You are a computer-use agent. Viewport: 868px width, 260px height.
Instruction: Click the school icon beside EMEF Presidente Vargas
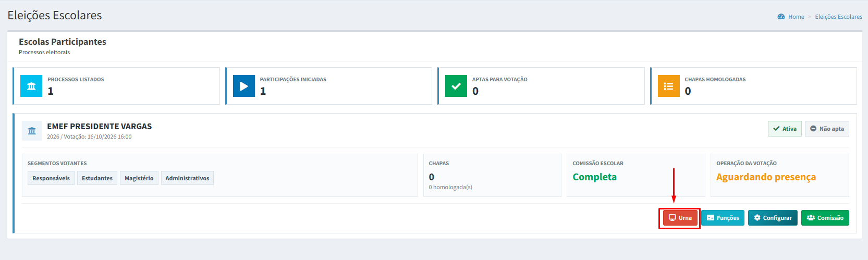click(x=32, y=131)
